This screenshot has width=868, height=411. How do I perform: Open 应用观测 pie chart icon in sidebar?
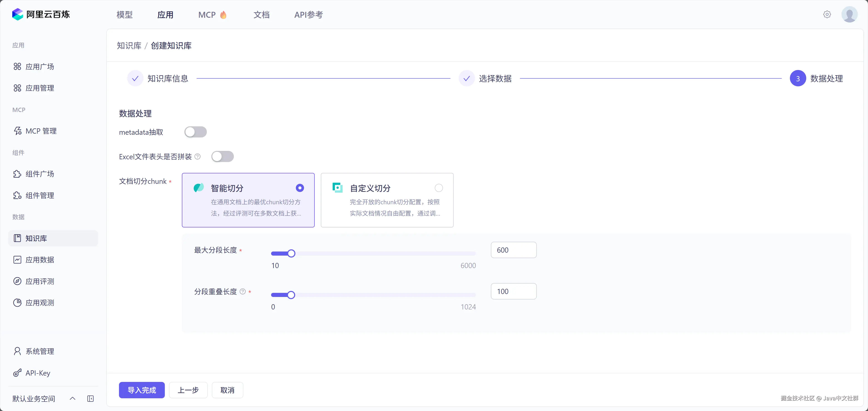17,303
